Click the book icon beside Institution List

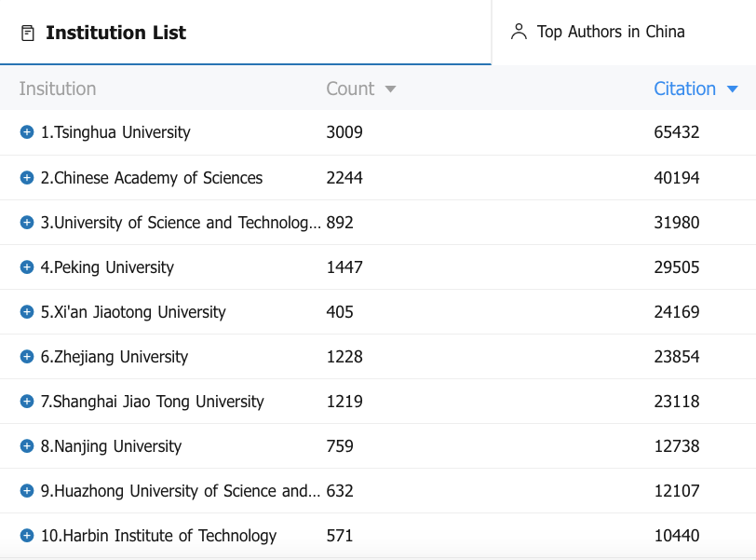[x=28, y=34]
